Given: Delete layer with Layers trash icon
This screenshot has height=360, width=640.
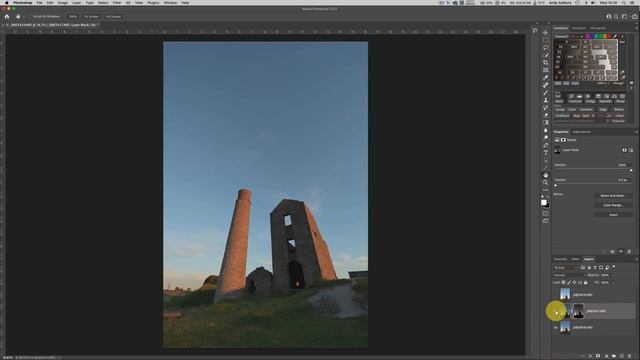Looking at the screenshot, I should pyautogui.click(x=630, y=356).
